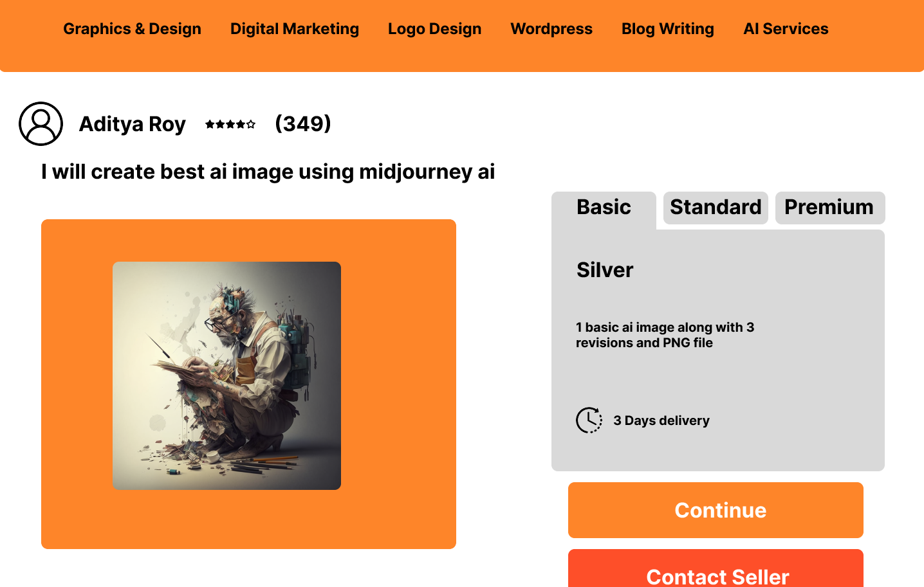Select the Premium package tab
The image size is (924, 587).
point(830,208)
